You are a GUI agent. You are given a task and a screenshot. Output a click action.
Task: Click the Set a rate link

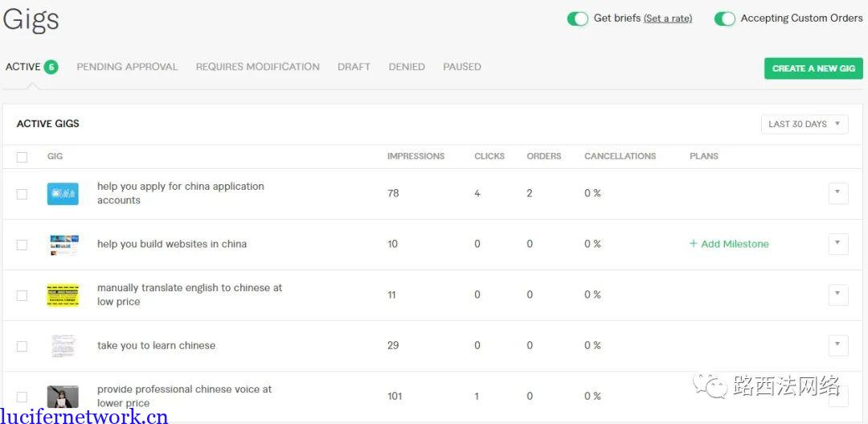(667, 19)
